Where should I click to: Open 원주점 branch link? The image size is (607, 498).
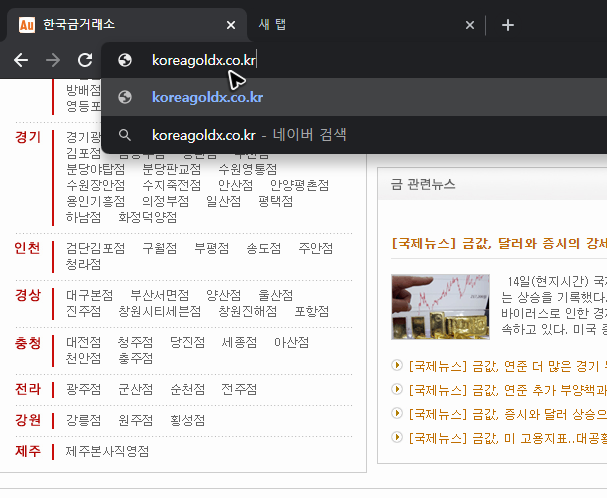[135, 421]
